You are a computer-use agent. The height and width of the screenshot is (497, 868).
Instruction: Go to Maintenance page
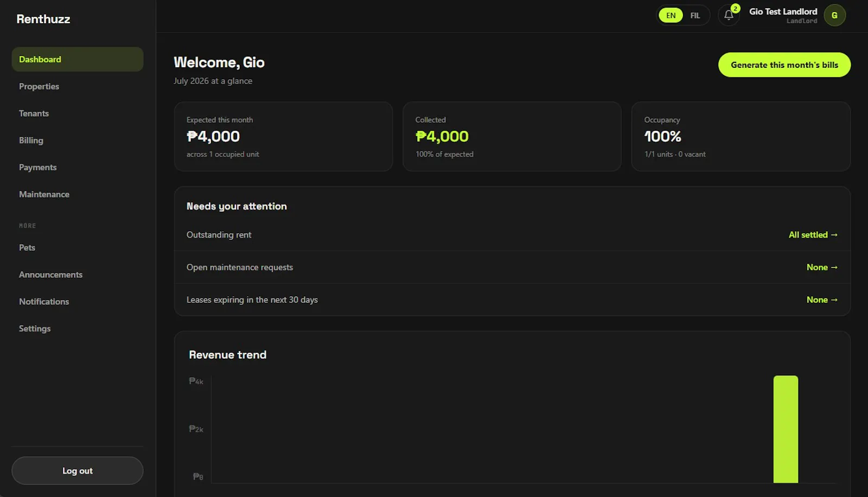(78, 194)
